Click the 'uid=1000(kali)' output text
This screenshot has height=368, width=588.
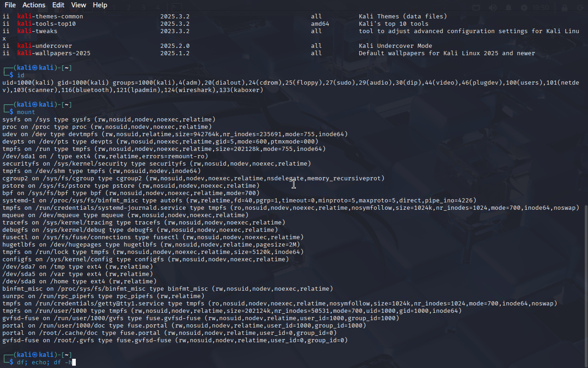pos(28,83)
